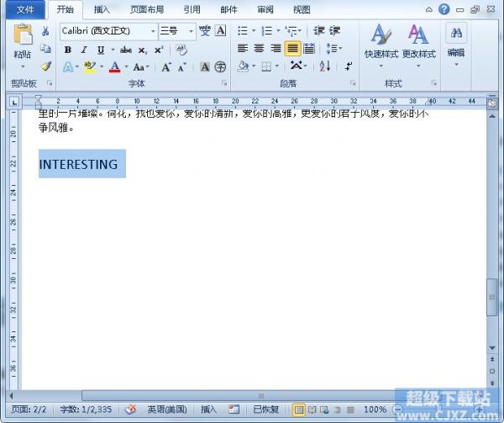Screen dimensions: 504x423
Task: Toggle superscript formatting
Action: pyautogui.click(x=159, y=50)
